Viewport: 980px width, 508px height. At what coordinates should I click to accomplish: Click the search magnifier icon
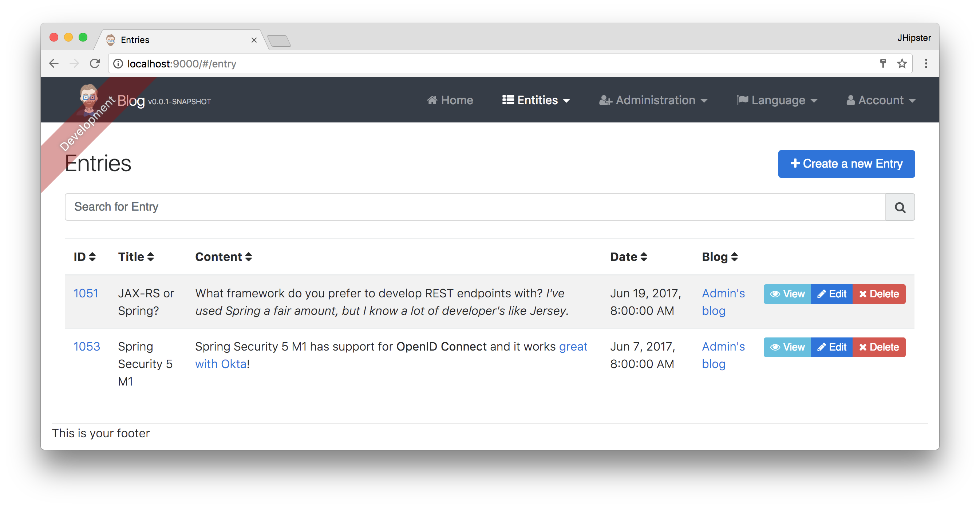point(900,207)
